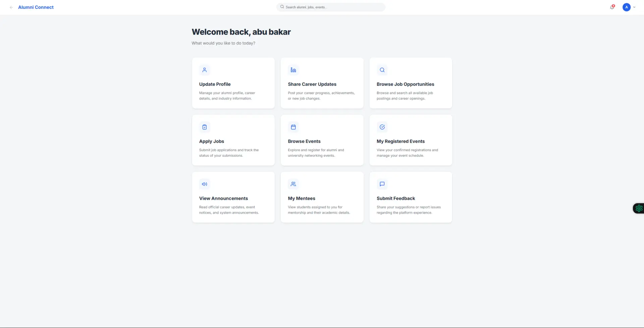Click the person icon on Update Profile card
Image resolution: width=644 pixels, height=328 pixels.
coord(204,70)
